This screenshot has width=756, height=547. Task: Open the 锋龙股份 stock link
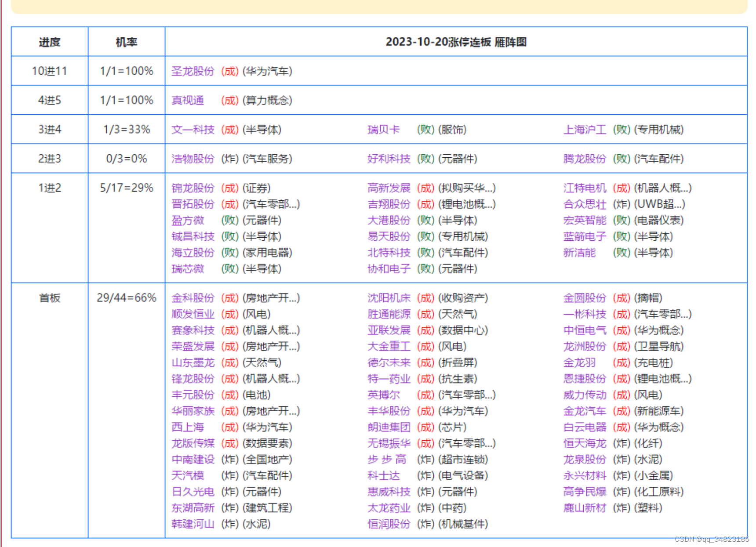193,379
